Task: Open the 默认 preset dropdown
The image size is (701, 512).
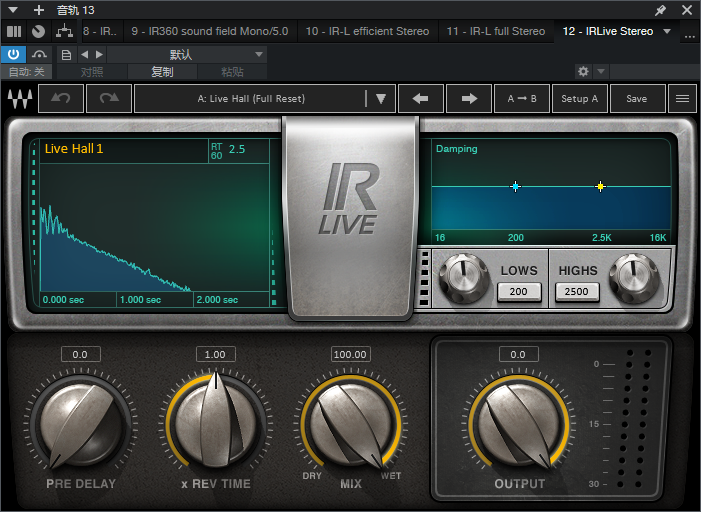Action: click(187, 55)
